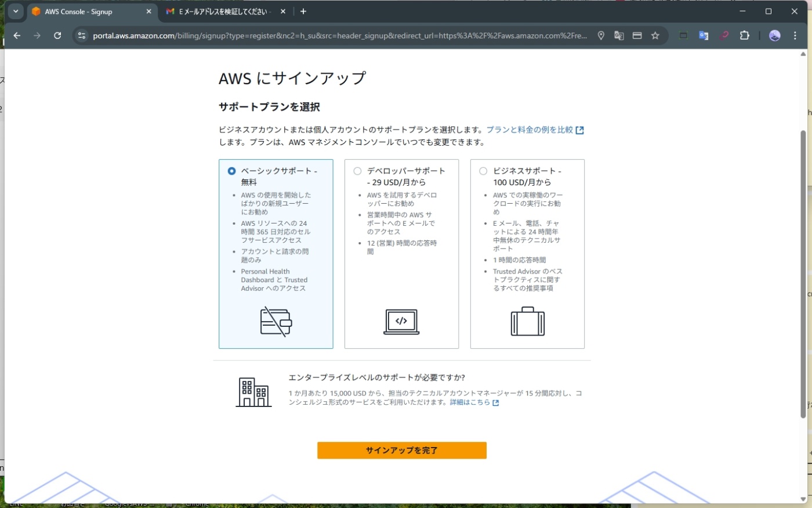Screen dimensions: 812x508
Task: Click the location permission pin icon
Action: point(601,35)
